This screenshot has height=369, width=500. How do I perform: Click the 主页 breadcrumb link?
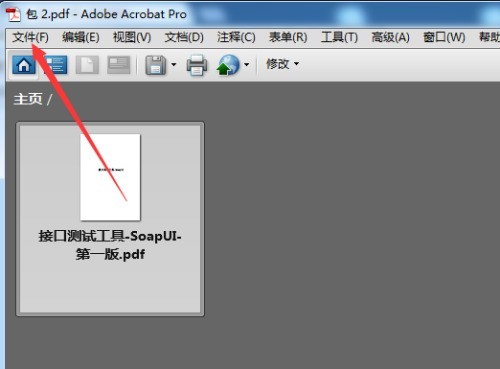(x=28, y=99)
